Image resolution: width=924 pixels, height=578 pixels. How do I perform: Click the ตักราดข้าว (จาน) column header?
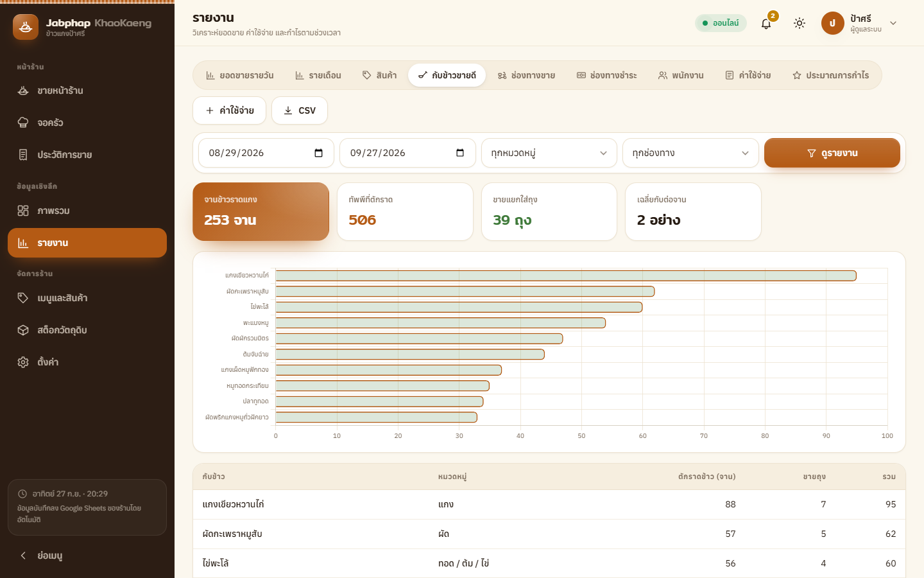click(x=706, y=477)
